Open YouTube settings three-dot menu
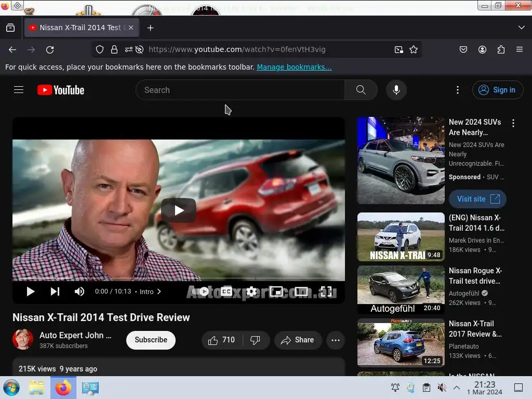The width and height of the screenshot is (532, 399). click(x=457, y=90)
